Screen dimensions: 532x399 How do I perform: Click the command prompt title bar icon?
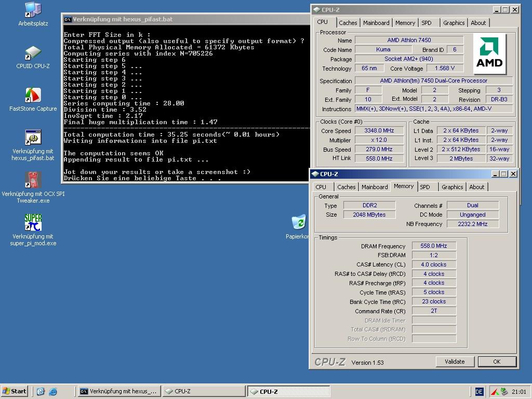(x=68, y=19)
